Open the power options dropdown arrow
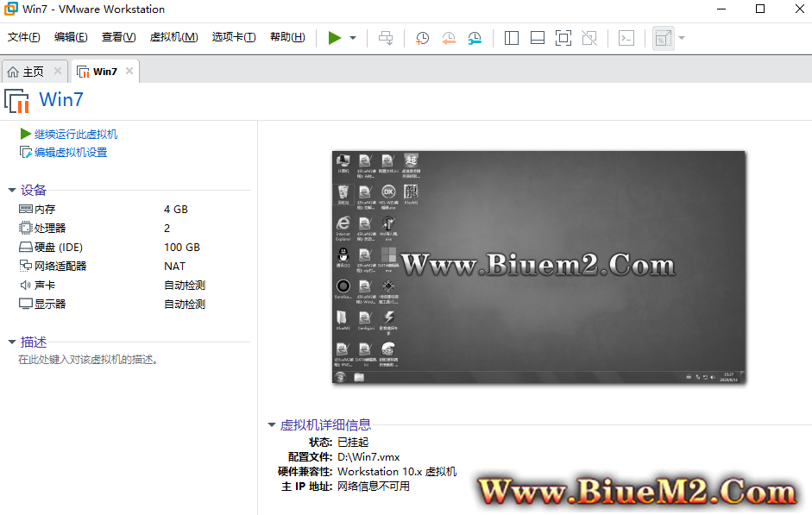 click(353, 38)
